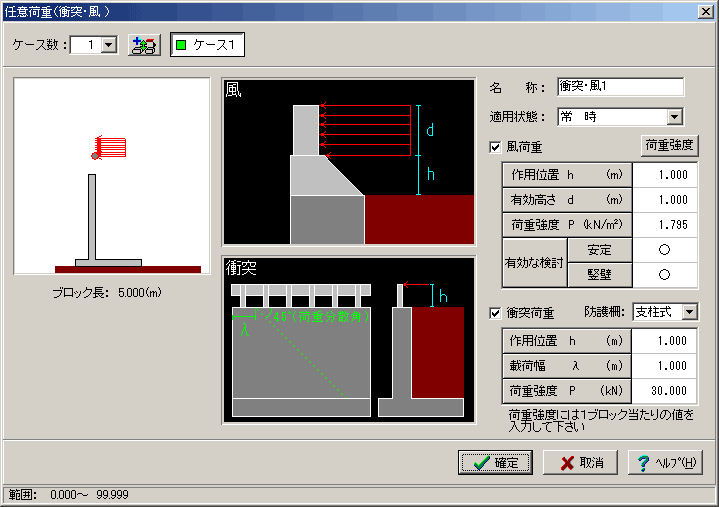Click the 衝突 diagram image
Viewport: 719px width, 507px height.
tap(348, 340)
